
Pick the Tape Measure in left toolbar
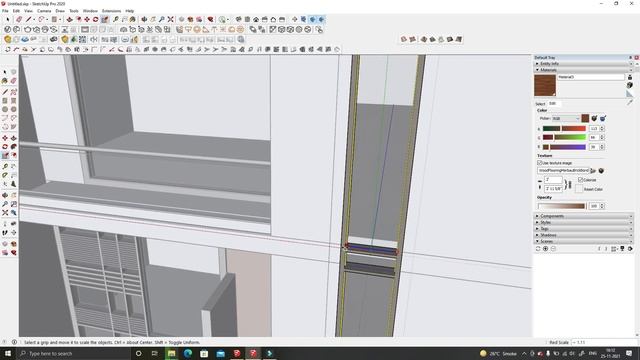[5, 167]
